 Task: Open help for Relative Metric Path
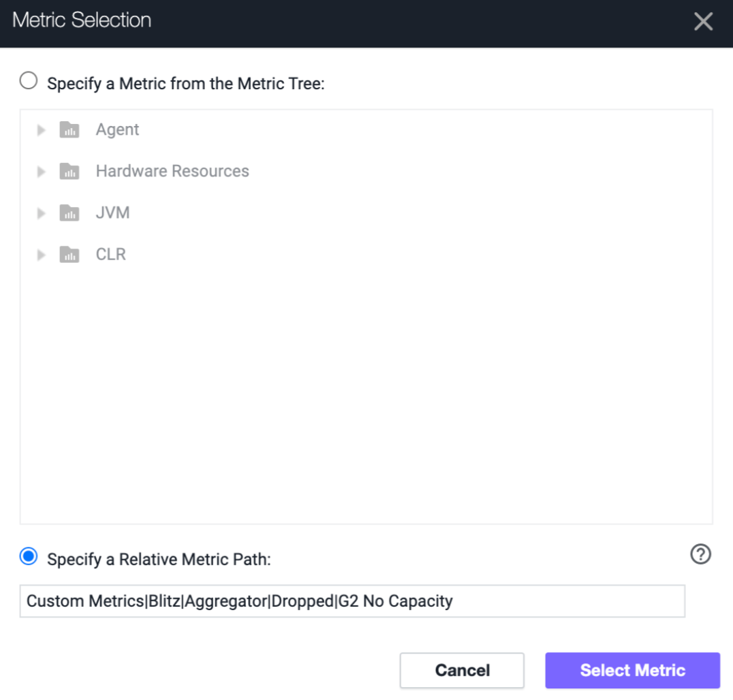click(x=700, y=554)
